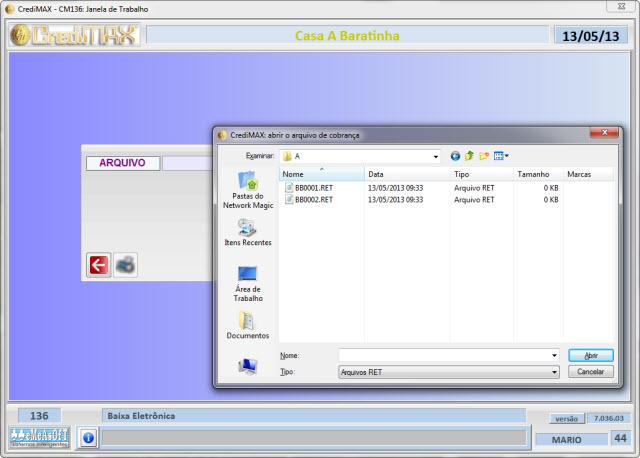
Task: Select the BB0002.RET file
Action: 312,199
